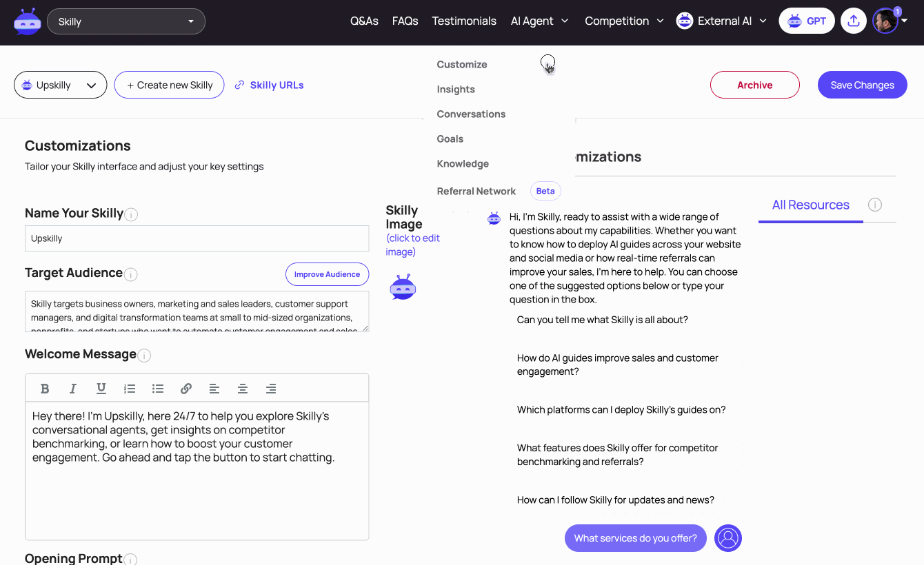
Task: Expand the Upskilly selector dropdown
Action: (60, 85)
